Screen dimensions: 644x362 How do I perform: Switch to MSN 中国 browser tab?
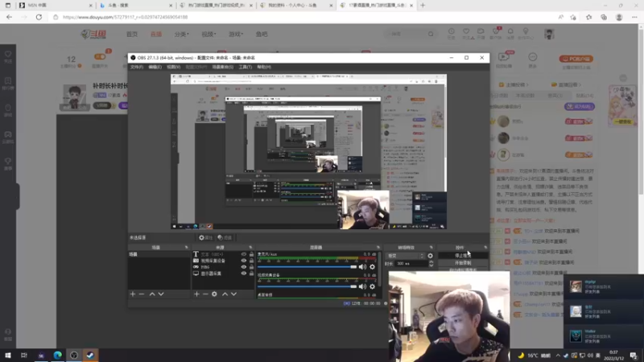(55, 6)
